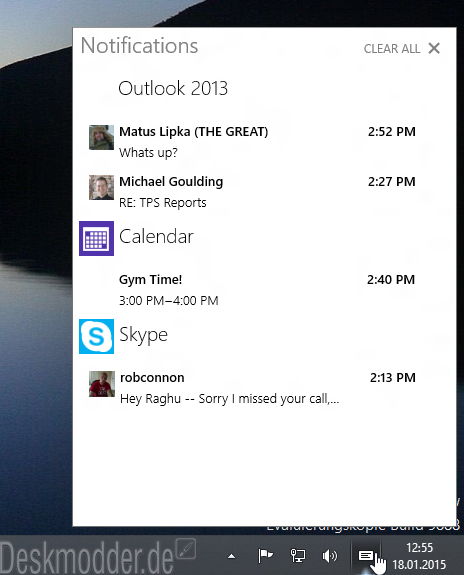This screenshot has height=575, width=464.
Task: Open the volume speaker tray icon
Action: (x=329, y=556)
